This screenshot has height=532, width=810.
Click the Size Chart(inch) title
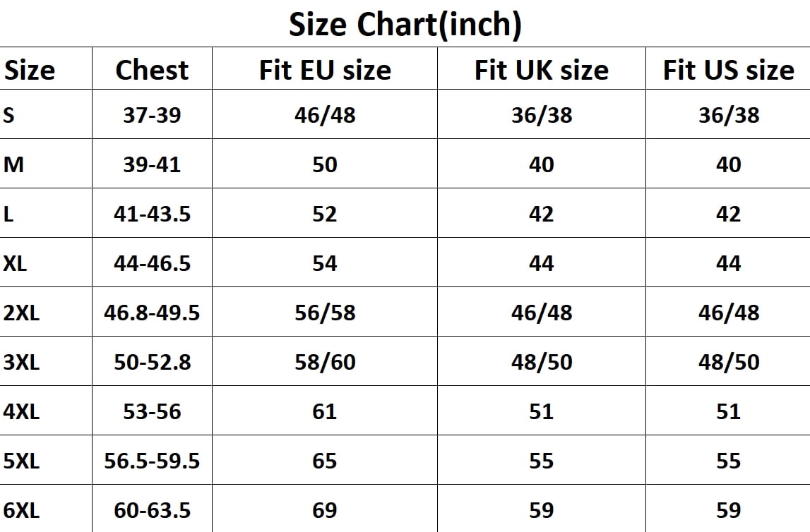coord(405,25)
